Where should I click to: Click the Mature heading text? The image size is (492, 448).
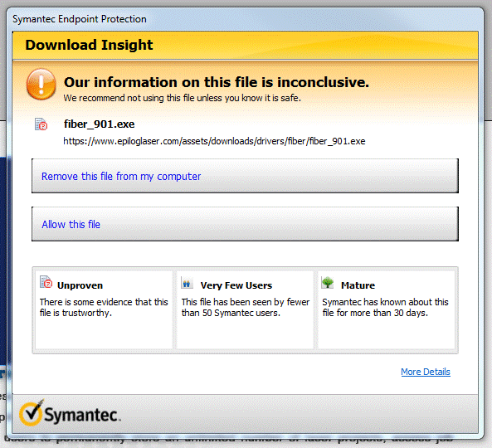tap(358, 285)
